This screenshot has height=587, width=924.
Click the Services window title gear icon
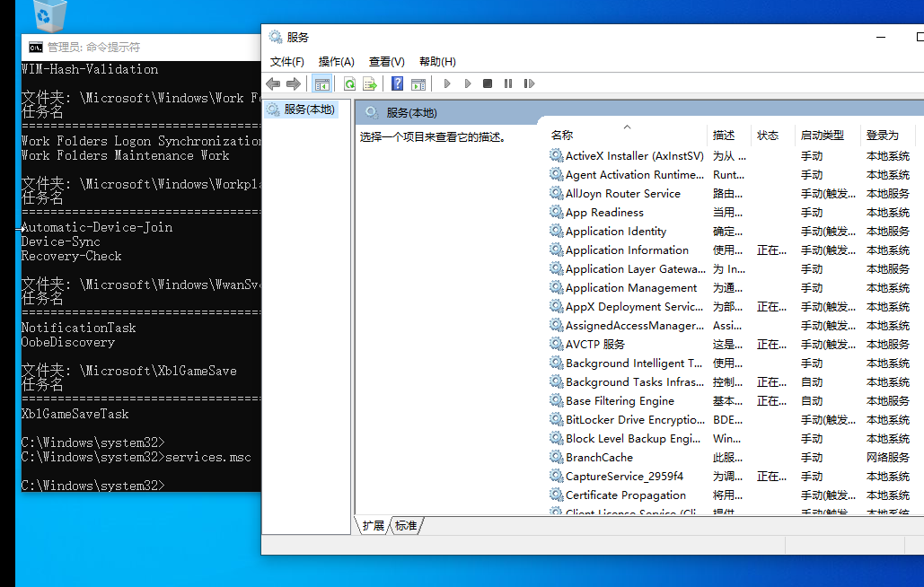point(275,37)
